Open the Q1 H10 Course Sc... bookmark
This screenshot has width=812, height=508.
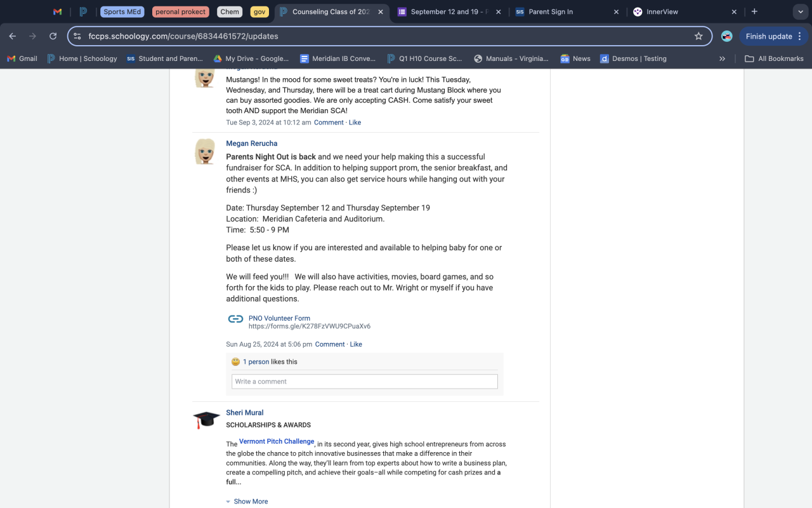tap(424, 58)
